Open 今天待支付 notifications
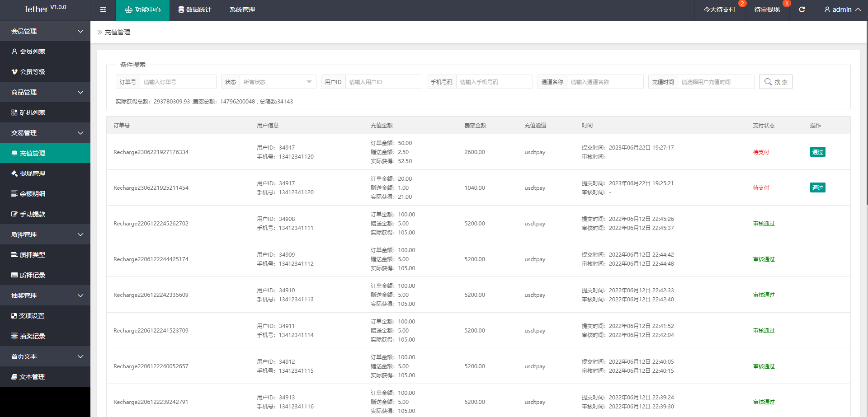 (x=720, y=9)
